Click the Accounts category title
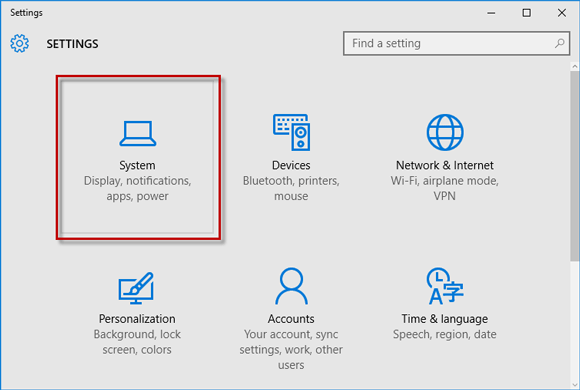580x390 pixels. pos(291,319)
